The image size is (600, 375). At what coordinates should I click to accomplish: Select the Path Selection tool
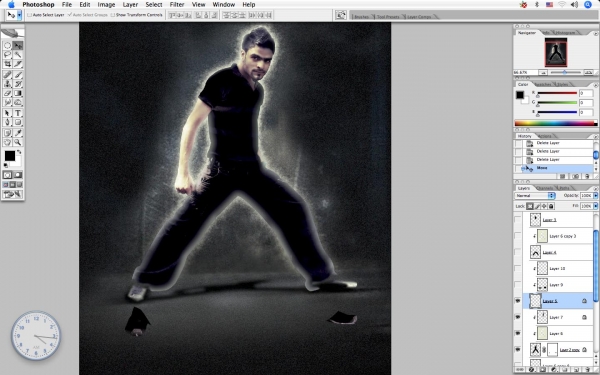7,113
